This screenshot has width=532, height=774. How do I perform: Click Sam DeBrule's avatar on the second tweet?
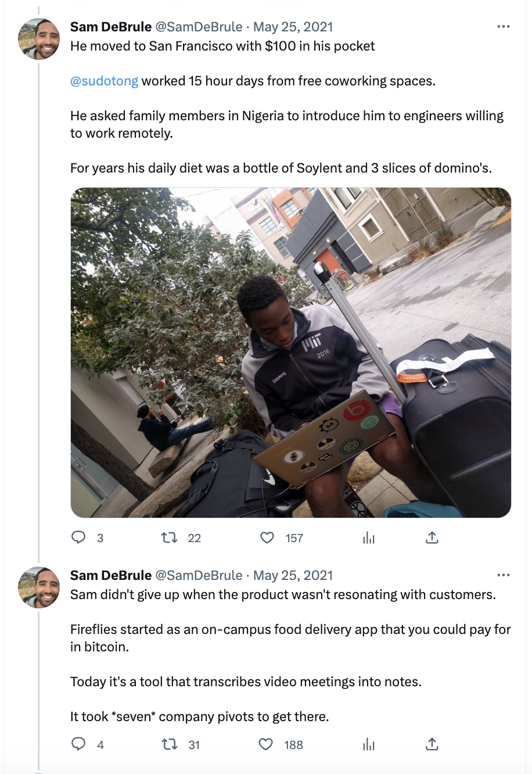39,587
